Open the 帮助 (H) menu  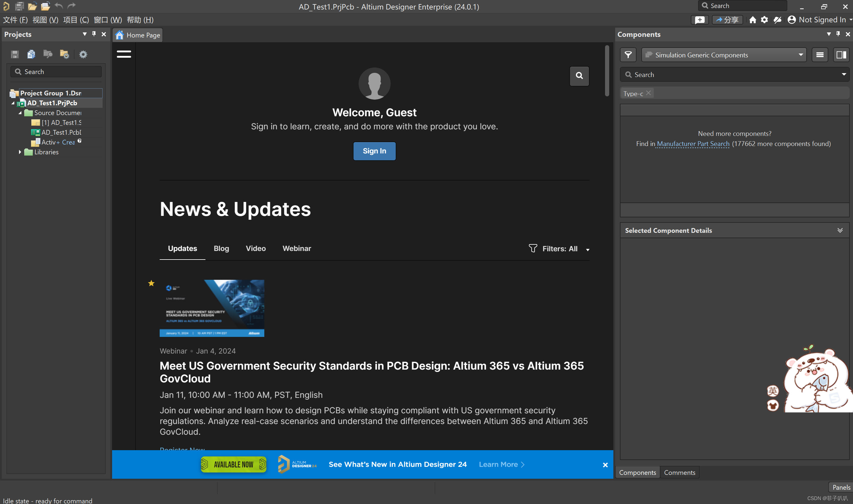pos(140,20)
